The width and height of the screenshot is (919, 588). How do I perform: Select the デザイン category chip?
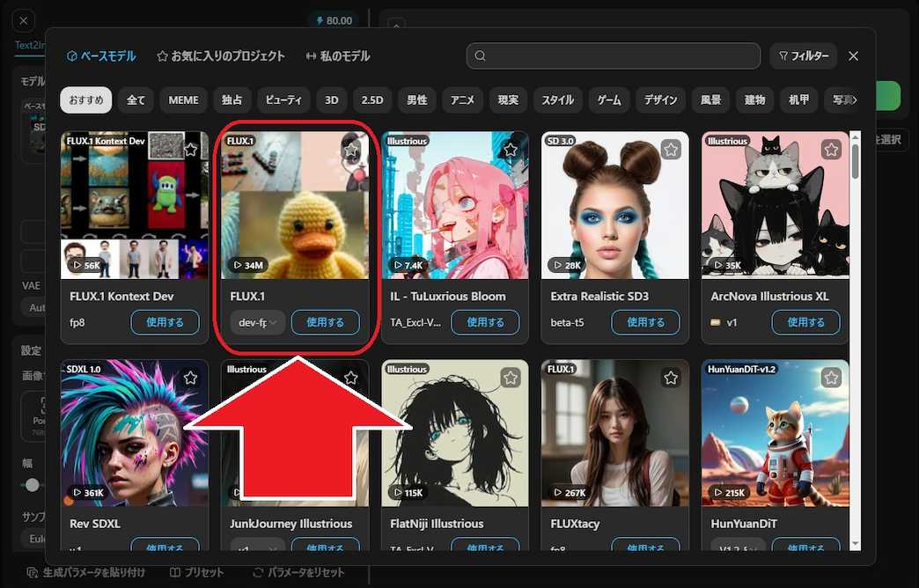point(661,99)
